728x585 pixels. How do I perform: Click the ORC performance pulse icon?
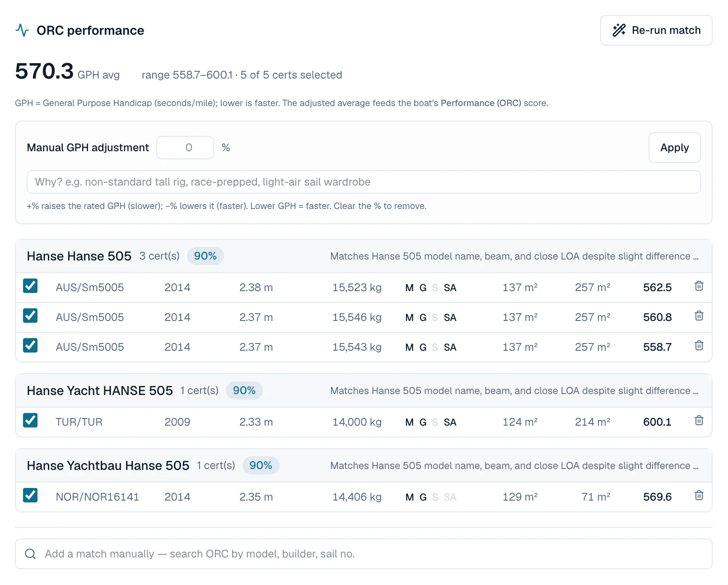click(22, 30)
